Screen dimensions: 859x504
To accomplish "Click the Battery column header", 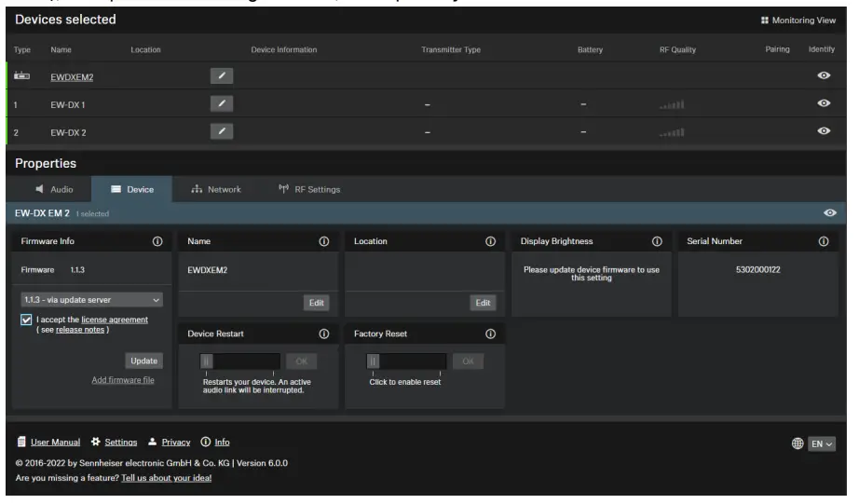I will pos(590,50).
